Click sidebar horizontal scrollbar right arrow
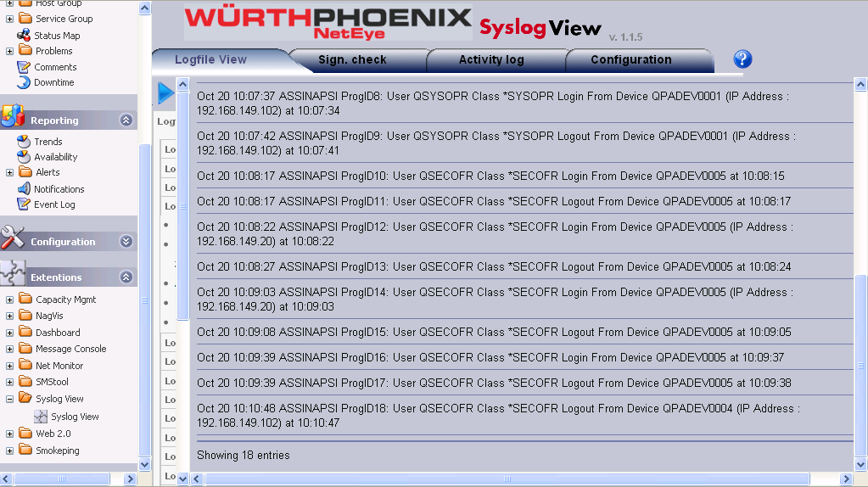Viewport: 868px width, 487px height. (x=131, y=479)
